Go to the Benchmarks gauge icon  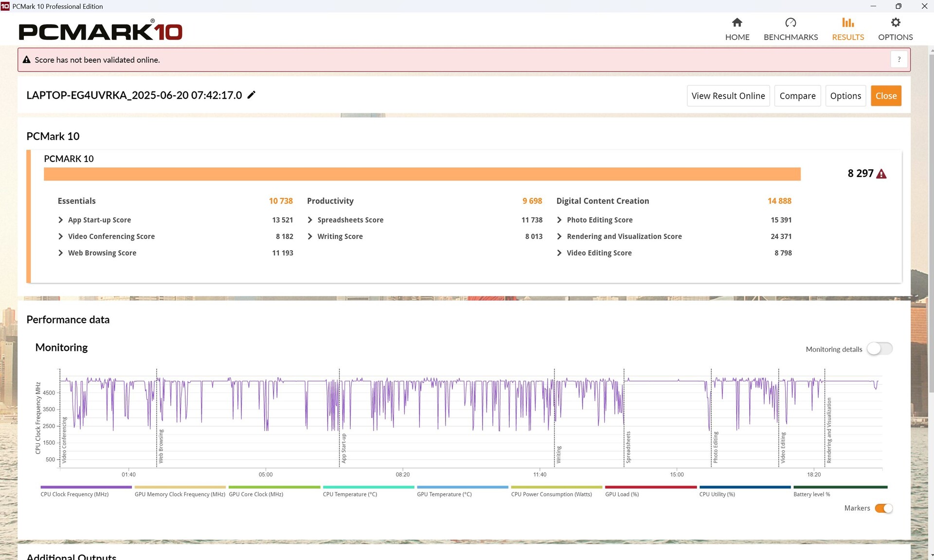(790, 23)
